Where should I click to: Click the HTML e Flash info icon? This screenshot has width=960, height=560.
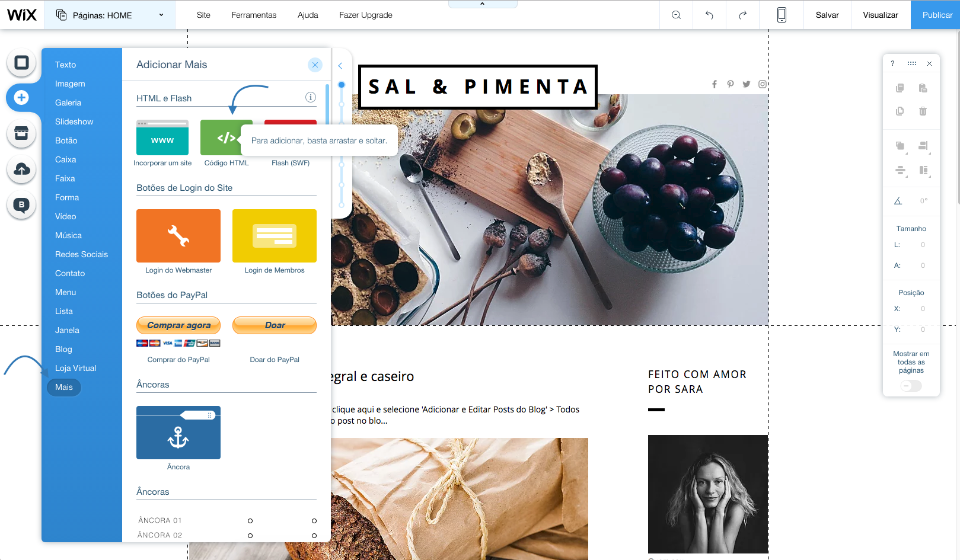coord(311,97)
